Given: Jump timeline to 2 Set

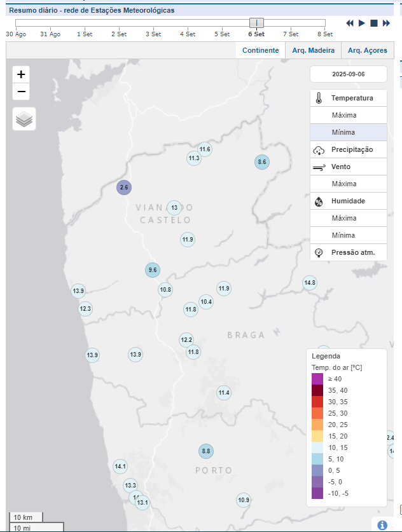Looking at the screenshot, I should tap(119, 34).
